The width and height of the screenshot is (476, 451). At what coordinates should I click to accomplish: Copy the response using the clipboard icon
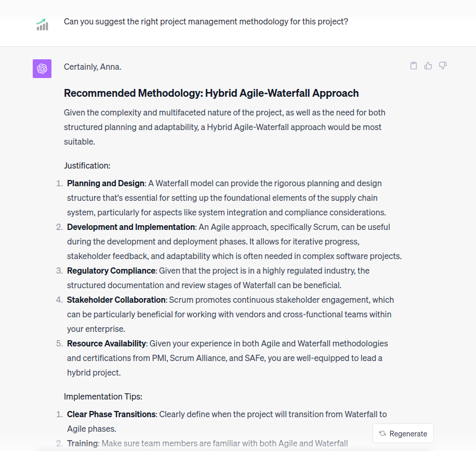413,66
